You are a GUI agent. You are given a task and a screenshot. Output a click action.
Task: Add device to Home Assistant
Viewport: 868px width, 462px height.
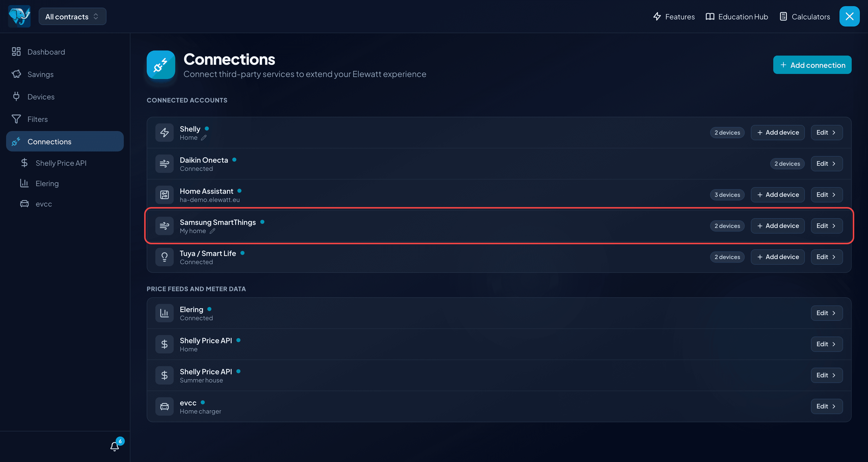[777, 195]
